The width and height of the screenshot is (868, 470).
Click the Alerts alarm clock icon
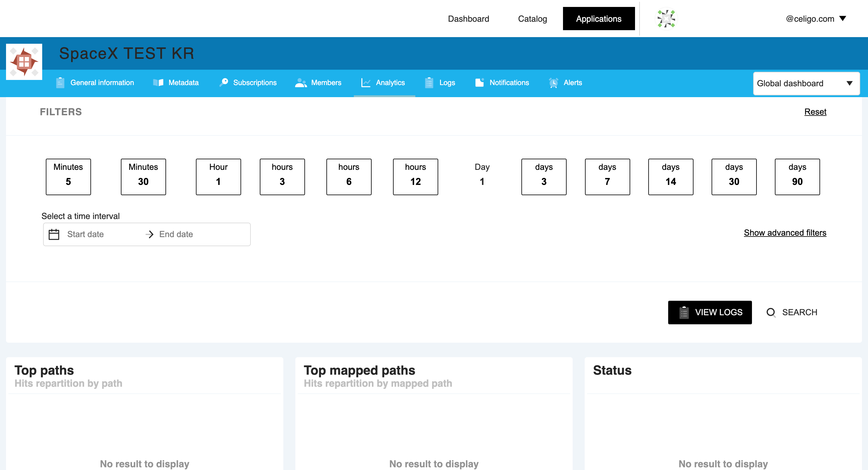pos(553,83)
